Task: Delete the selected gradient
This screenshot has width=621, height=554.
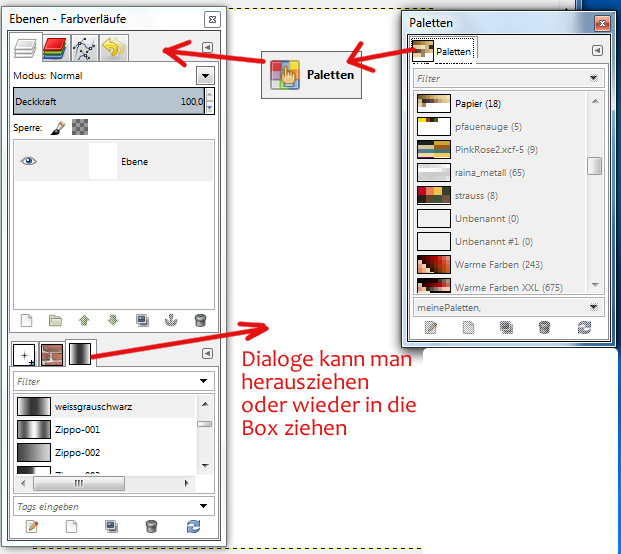Action: click(x=151, y=527)
